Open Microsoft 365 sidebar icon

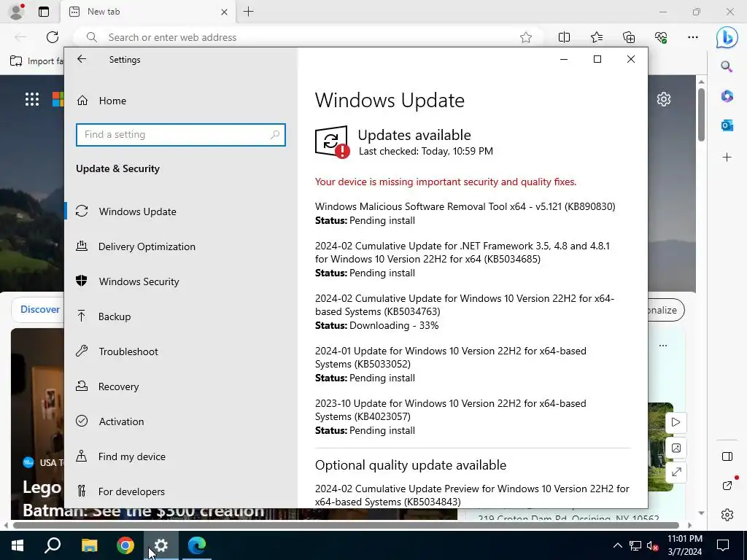(x=727, y=96)
